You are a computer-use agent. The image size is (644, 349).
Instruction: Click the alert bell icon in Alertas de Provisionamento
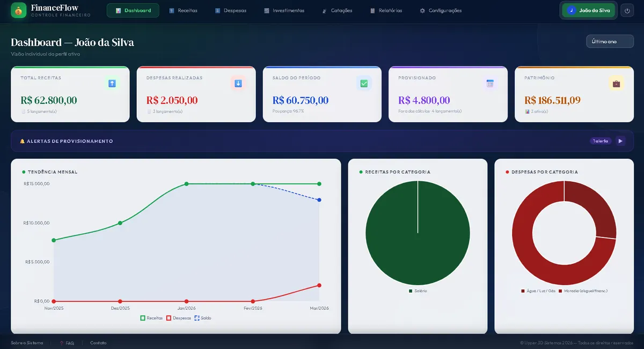tap(23, 141)
